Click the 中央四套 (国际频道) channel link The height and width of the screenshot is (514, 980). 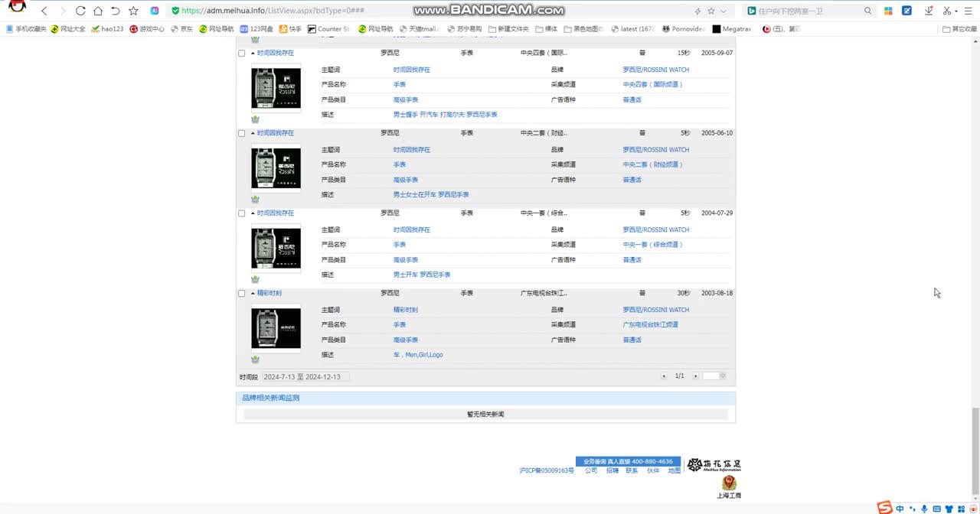click(x=652, y=85)
